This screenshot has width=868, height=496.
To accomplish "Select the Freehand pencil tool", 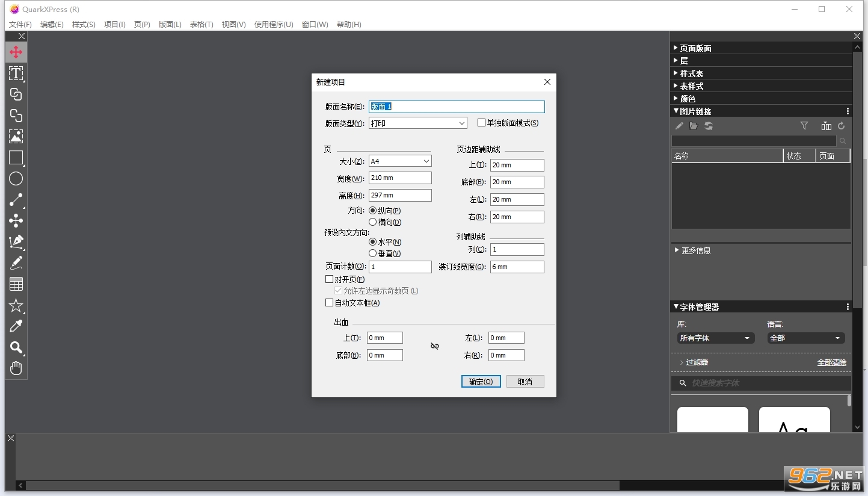I will pyautogui.click(x=16, y=263).
